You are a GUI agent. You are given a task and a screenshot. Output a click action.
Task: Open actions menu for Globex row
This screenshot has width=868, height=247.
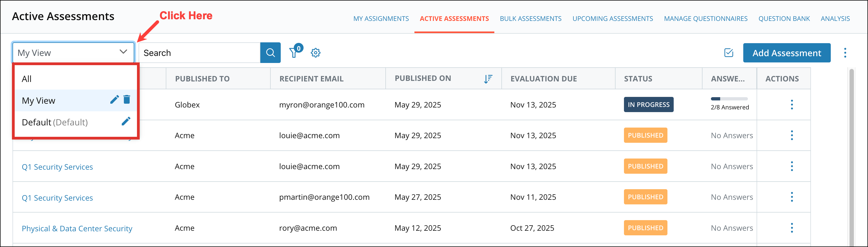(x=792, y=105)
